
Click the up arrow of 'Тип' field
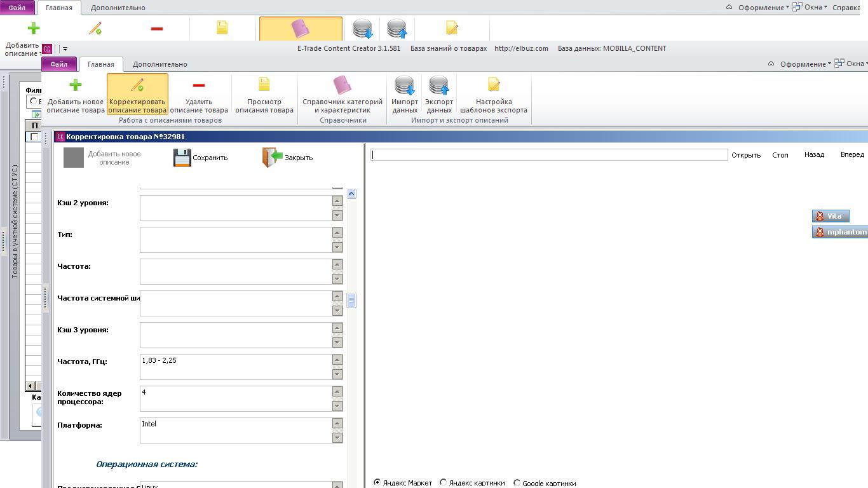point(337,233)
